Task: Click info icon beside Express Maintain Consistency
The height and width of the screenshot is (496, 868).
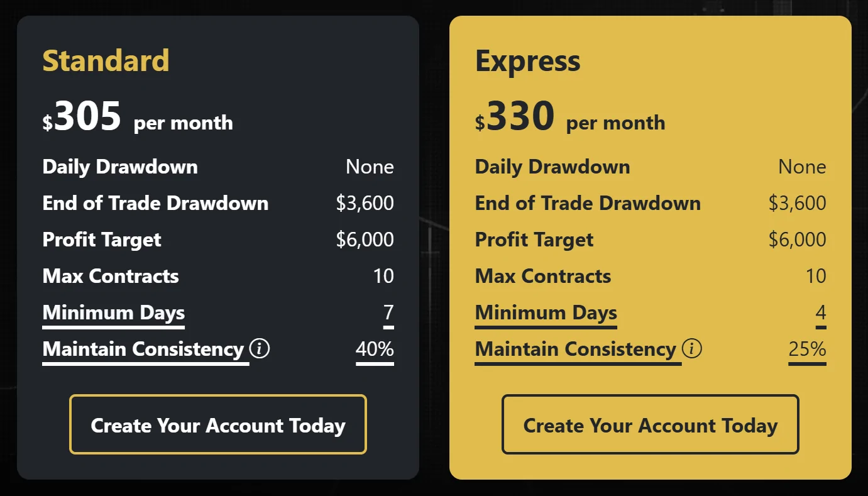Action: pyautogui.click(x=692, y=348)
